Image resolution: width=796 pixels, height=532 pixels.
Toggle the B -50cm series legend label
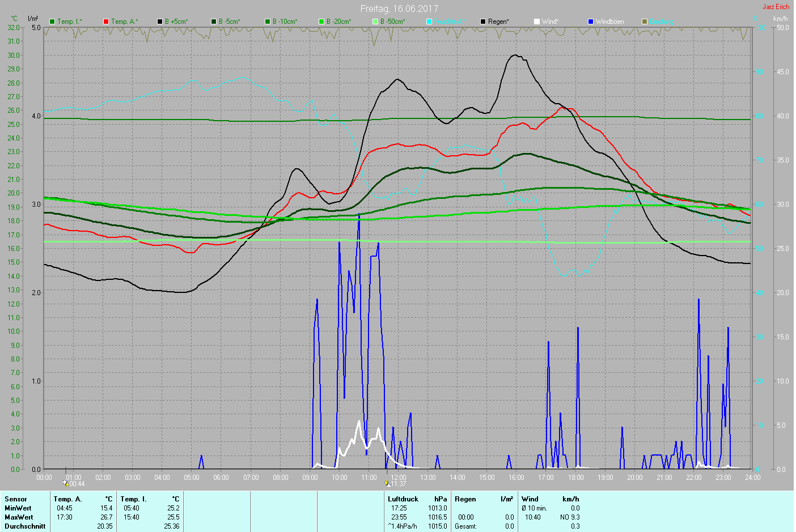[x=392, y=22]
